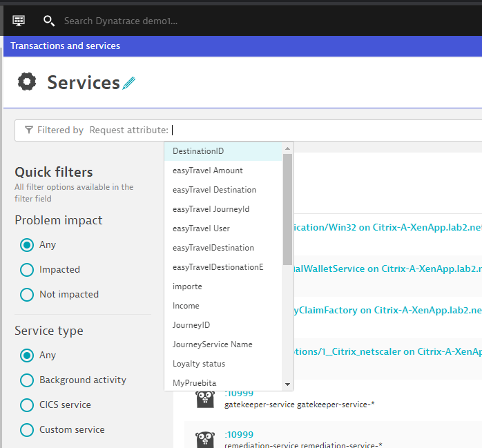The width and height of the screenshot is (482, 448).
Task: Click the dropdown scrollbar thumb
Action: (x=288, y=209)
